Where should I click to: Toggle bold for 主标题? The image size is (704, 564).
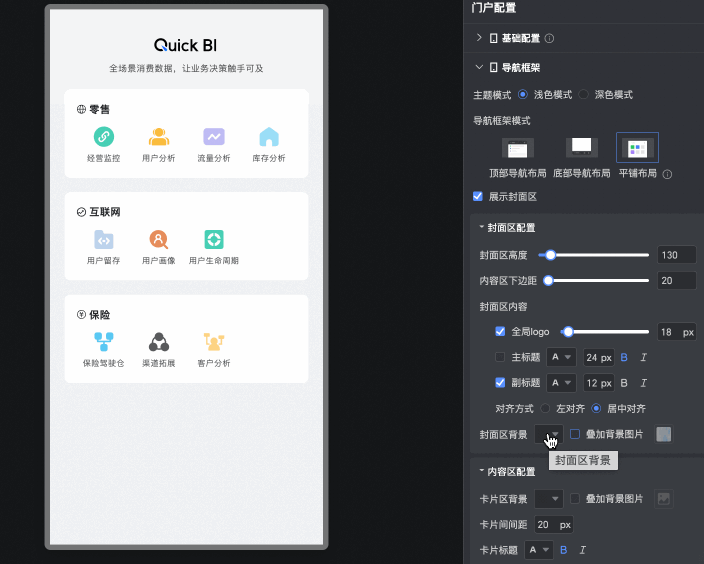tap(624, 357)
